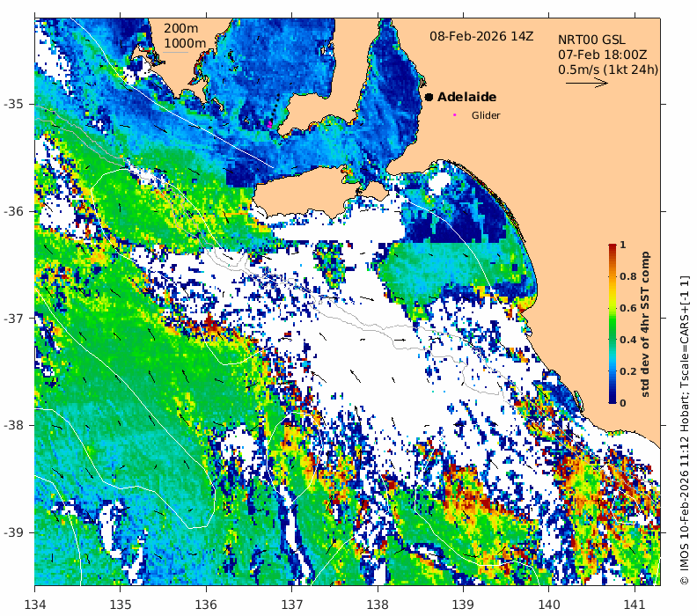Click the Adelaide city marker dot
697x616 pixels.
(x=429, y=97)
